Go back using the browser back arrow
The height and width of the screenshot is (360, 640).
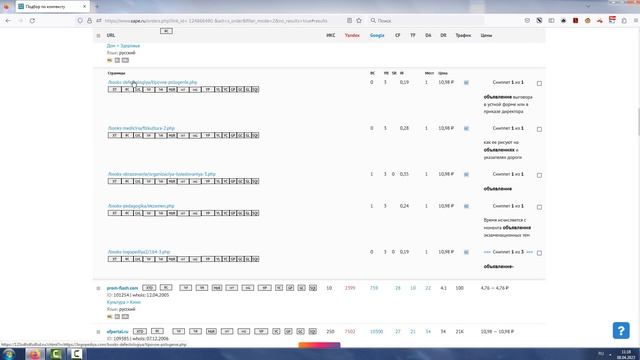point(8,20)
